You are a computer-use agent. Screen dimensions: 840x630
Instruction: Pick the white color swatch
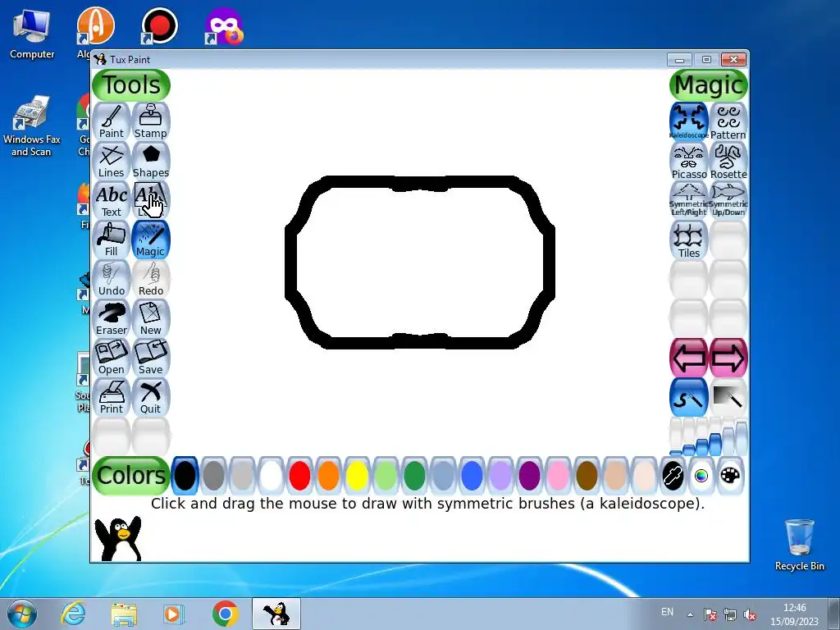point(271,476)
